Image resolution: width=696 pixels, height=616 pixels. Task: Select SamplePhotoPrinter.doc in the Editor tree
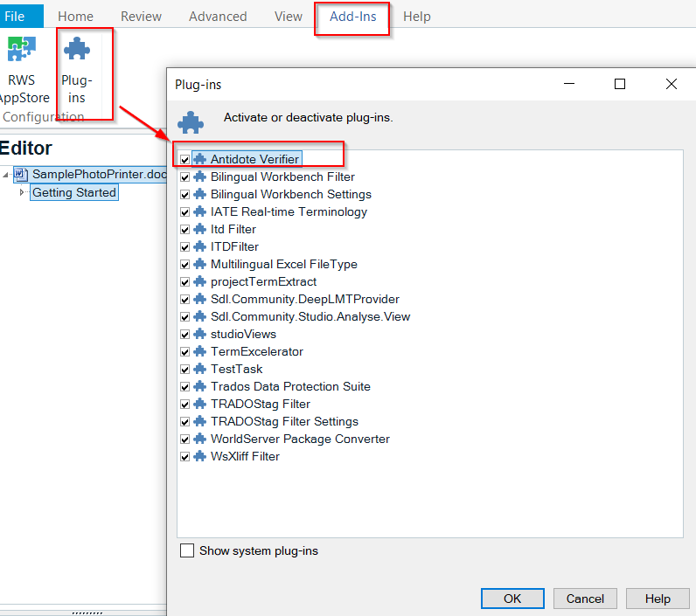click(x=100, y=174)
